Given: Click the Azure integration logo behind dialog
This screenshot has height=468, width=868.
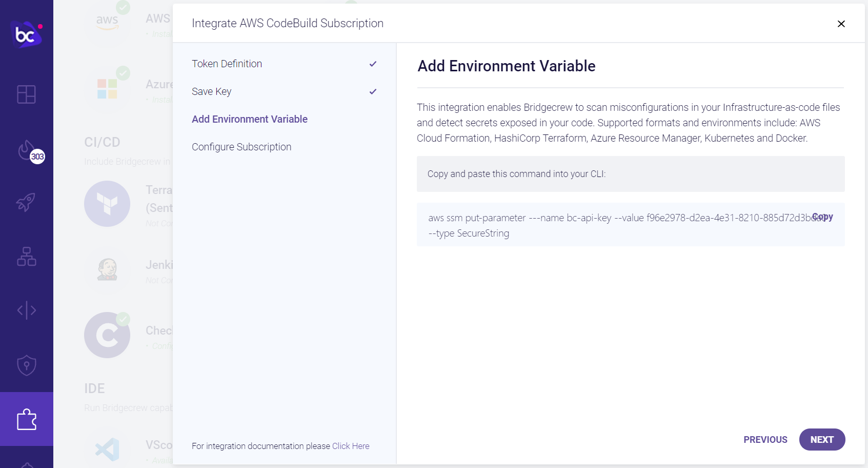Looking at the screenshot, I should click(x=107, y=89).
